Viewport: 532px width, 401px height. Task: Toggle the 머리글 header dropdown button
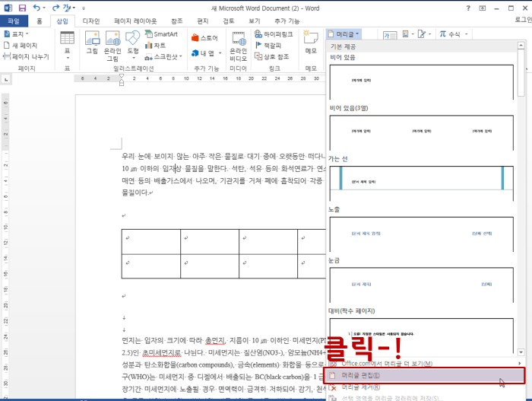click(344, 34)
